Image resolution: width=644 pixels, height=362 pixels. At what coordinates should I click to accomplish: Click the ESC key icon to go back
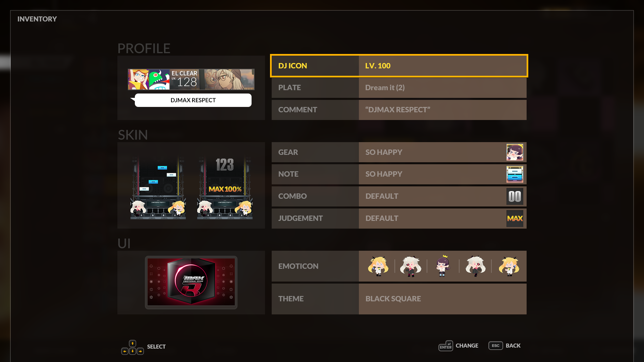(x=495, y=346)
